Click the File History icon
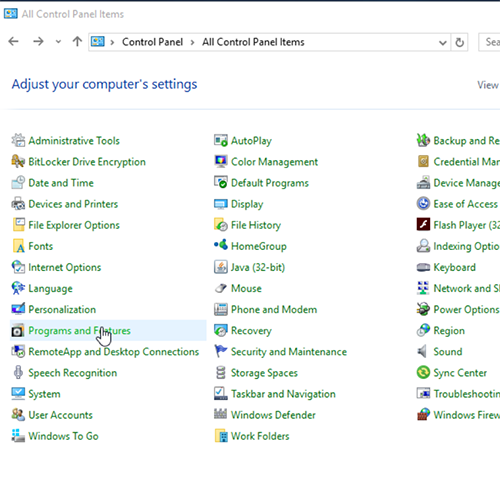Screen dimensions: 500x500 (221, 225)
